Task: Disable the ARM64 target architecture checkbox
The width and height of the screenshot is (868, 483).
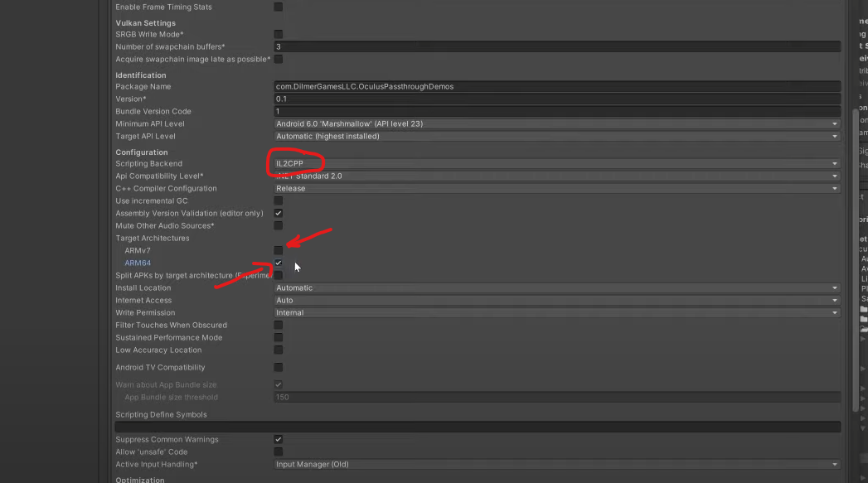Action: (x=279, y=263)
